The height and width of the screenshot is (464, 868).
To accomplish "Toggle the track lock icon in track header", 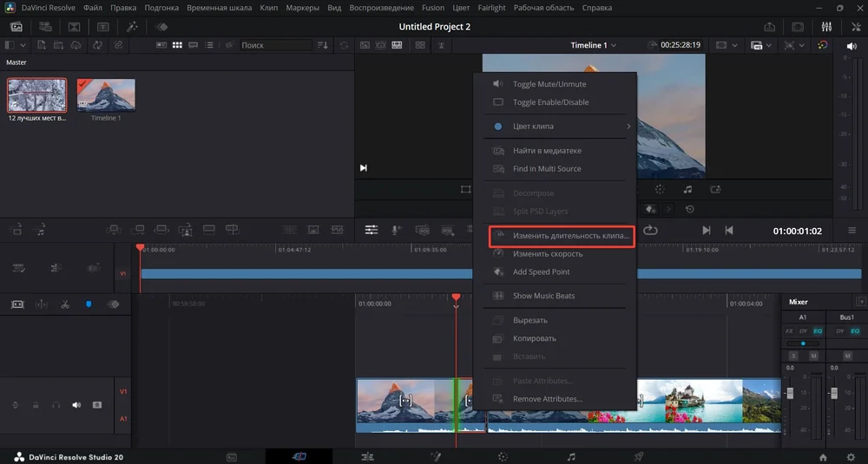I will [x=36, y=405].
